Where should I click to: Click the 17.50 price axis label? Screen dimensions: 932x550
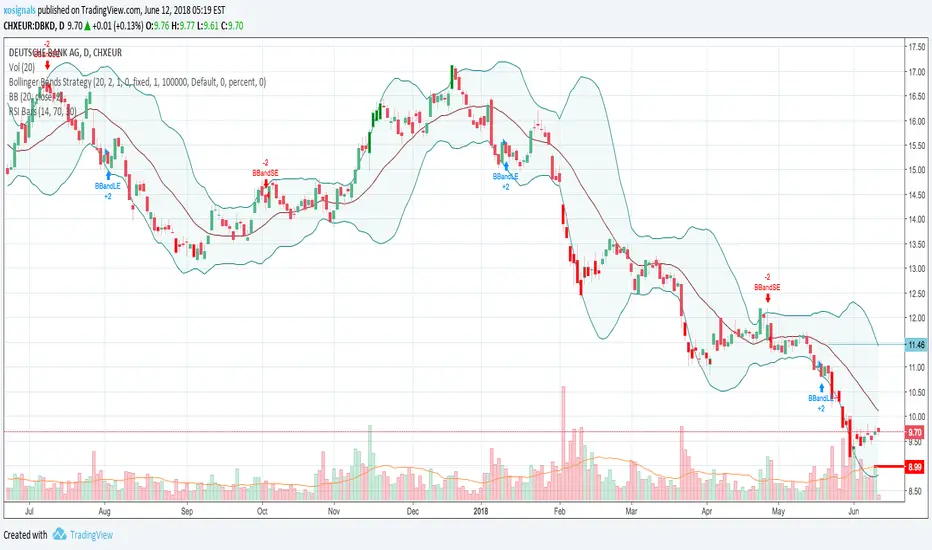point(917,47)
